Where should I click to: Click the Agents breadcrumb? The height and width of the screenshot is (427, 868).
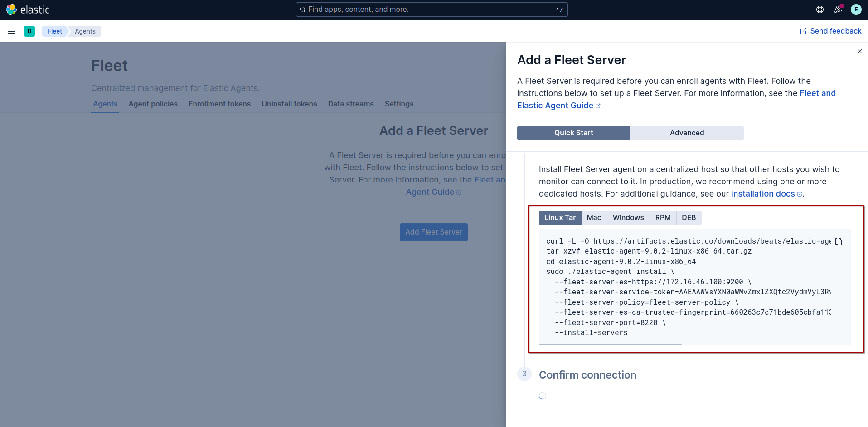click(85, 31)
